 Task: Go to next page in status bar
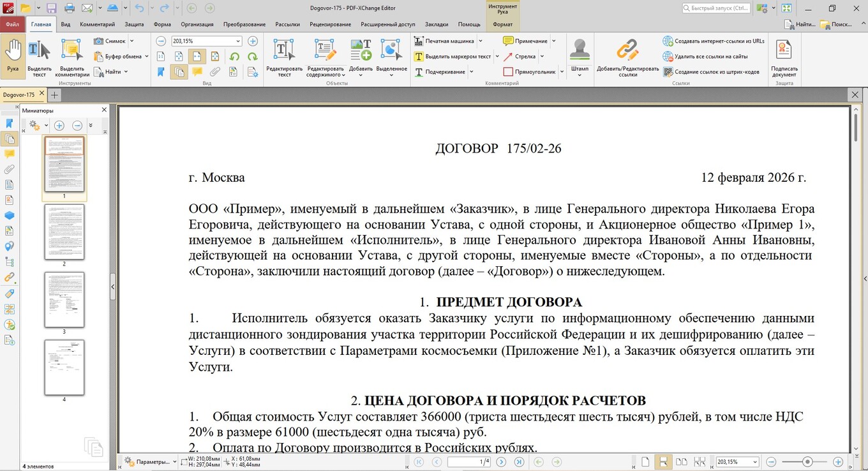501,461
